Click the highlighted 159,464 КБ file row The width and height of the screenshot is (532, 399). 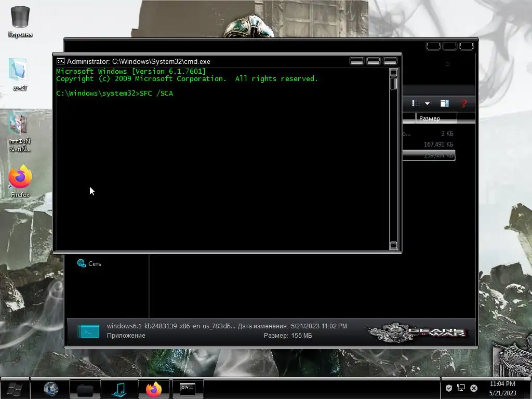pos(428,155)
